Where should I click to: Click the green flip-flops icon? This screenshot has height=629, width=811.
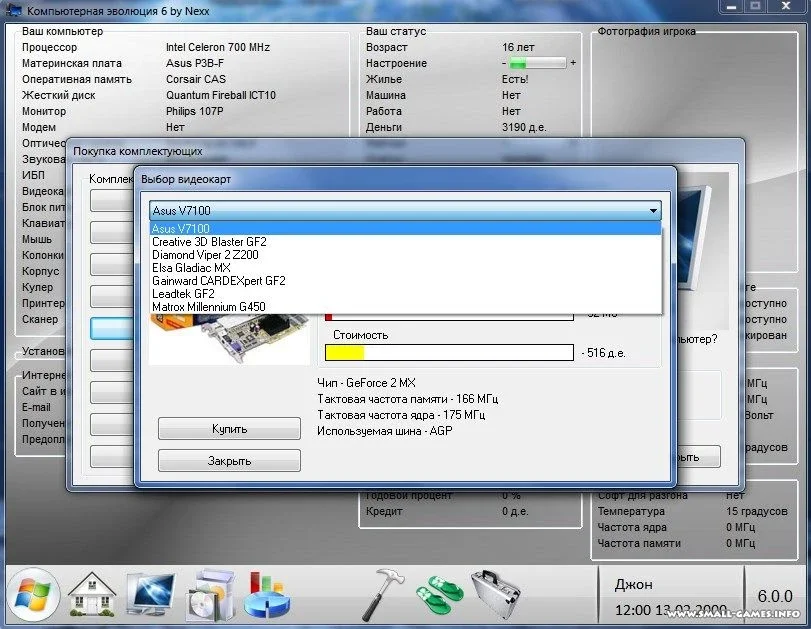coord(440,594)
